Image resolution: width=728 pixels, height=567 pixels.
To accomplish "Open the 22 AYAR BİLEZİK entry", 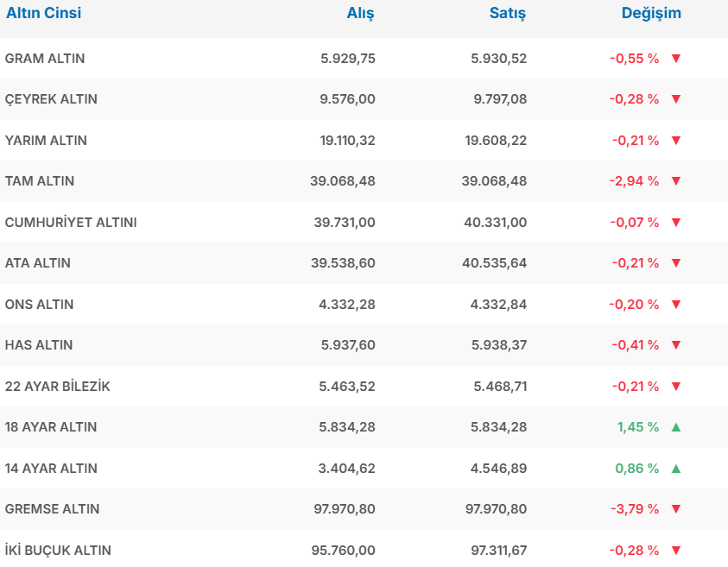I will (x=58, y=387).
